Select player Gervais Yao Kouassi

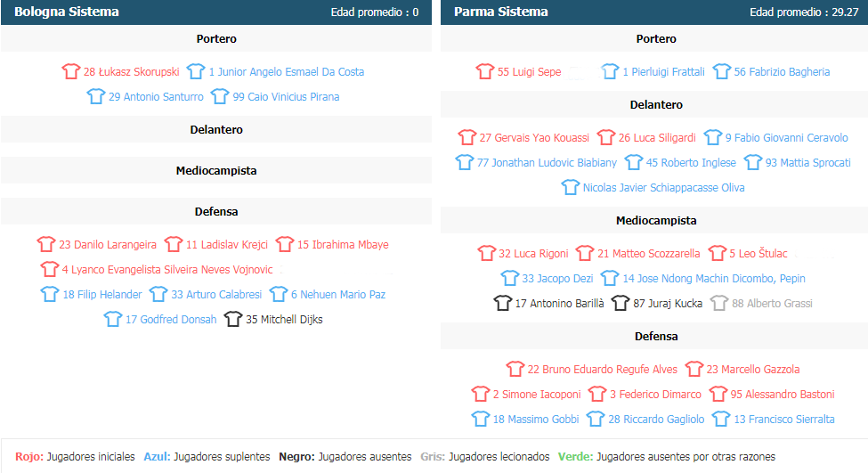(x=534, y=138)
